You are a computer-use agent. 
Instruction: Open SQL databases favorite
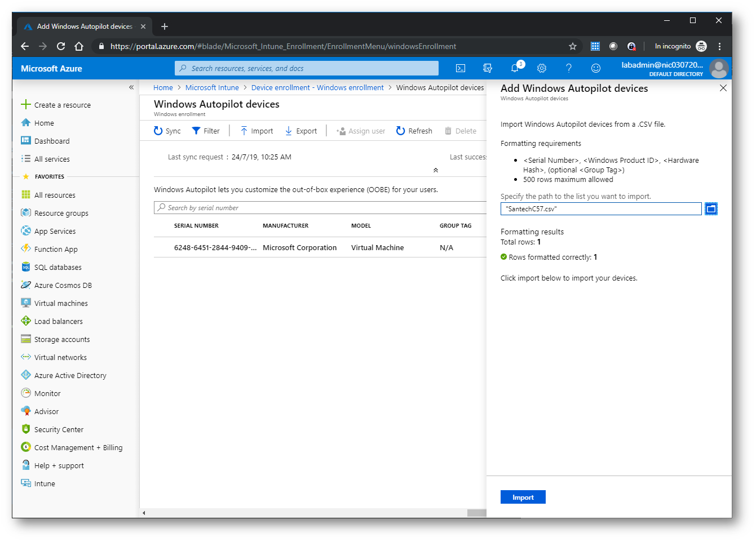click(x=51, y=267)
